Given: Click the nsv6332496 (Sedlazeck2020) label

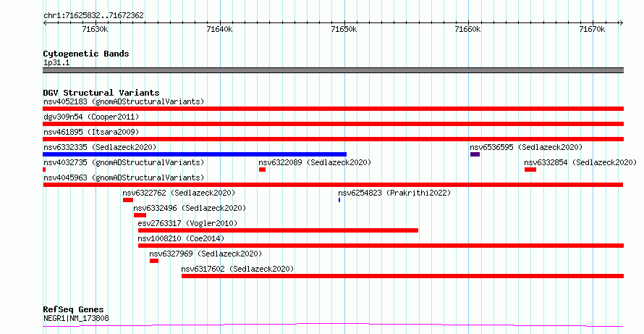Looking at the screenshot, I should pyautogui.click(x=190, y=208).
